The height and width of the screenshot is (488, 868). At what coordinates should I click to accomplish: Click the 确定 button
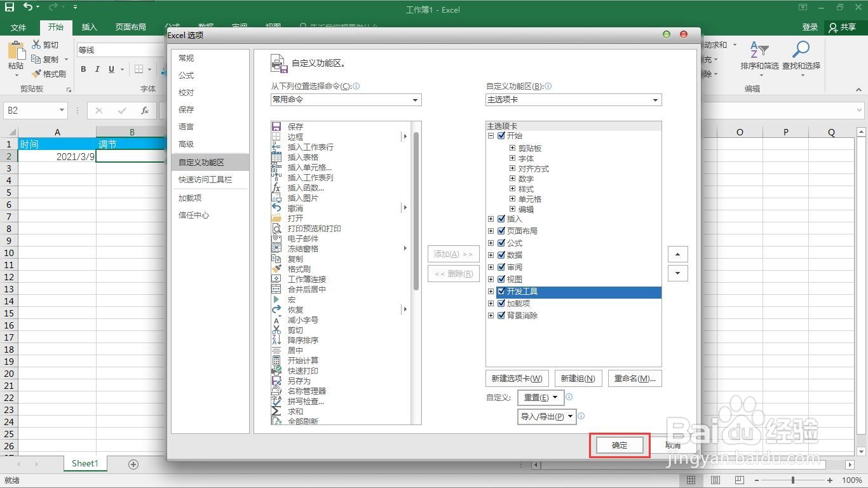click(x=620, y=445)
